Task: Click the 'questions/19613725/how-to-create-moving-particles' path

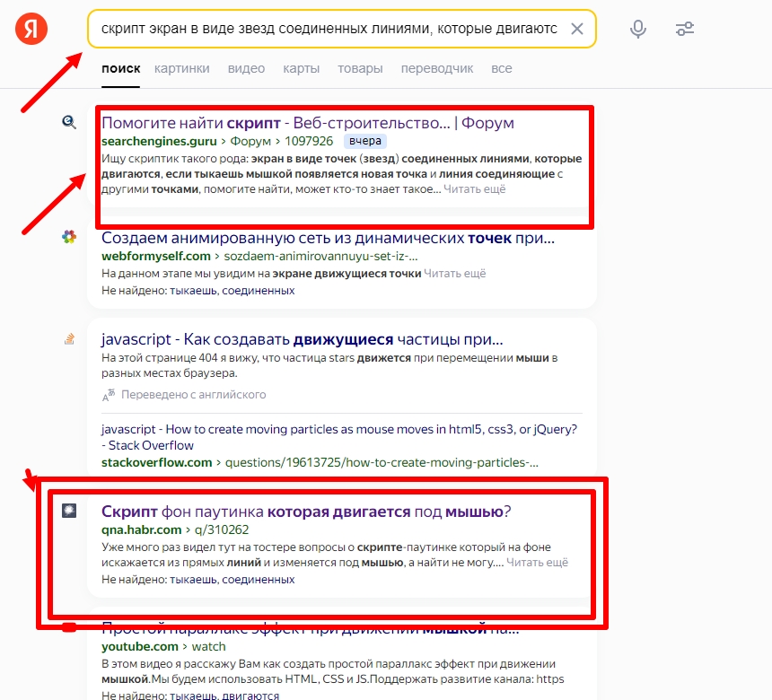Action: click(382, 463)
